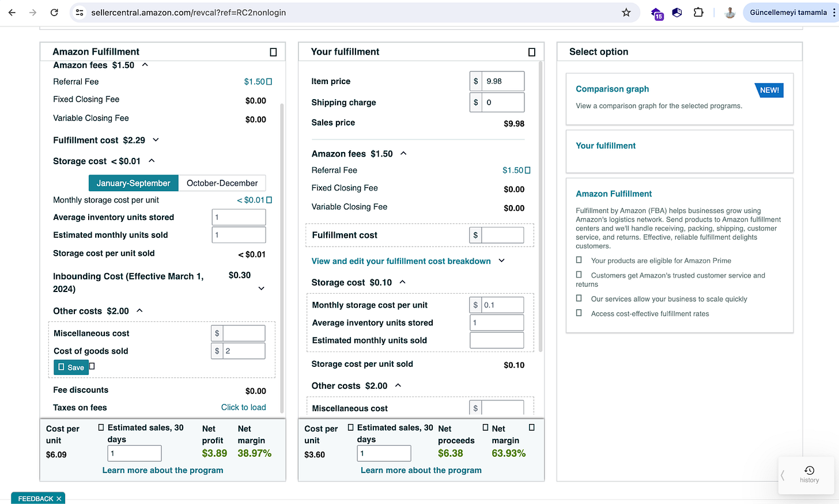Click the Your fulfillment panel scrollbar

(541, 207)
